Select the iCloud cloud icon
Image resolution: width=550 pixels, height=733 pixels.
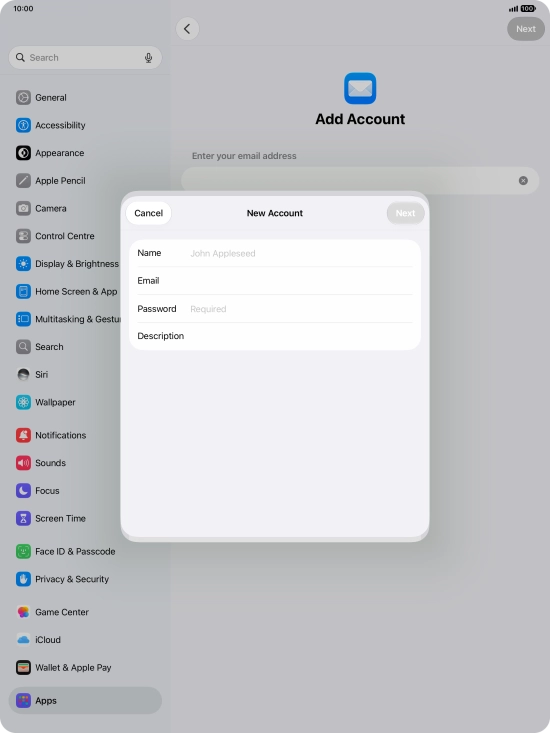[x=23, y=640]
